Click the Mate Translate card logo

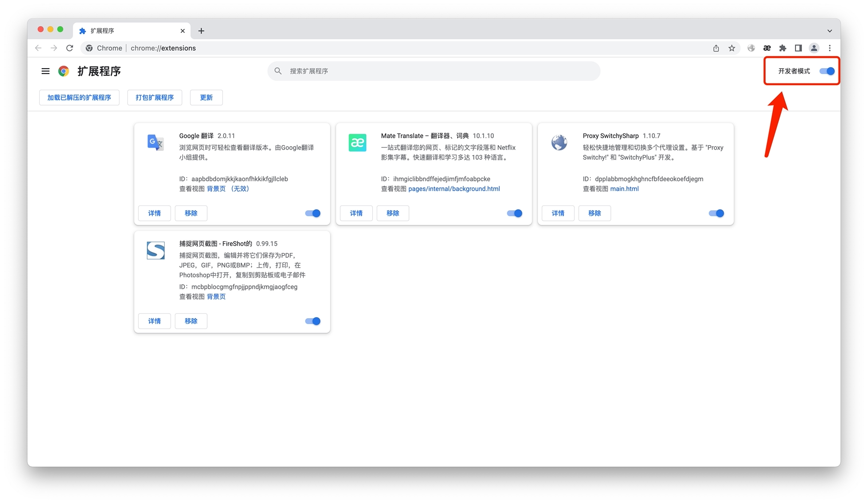point(358,143)
